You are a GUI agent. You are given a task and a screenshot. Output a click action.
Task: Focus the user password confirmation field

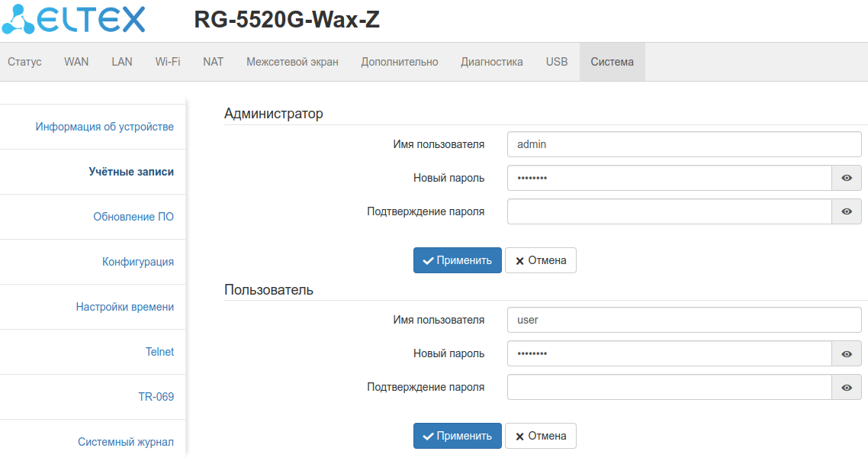pyautogui.click(x=669, y=387)
